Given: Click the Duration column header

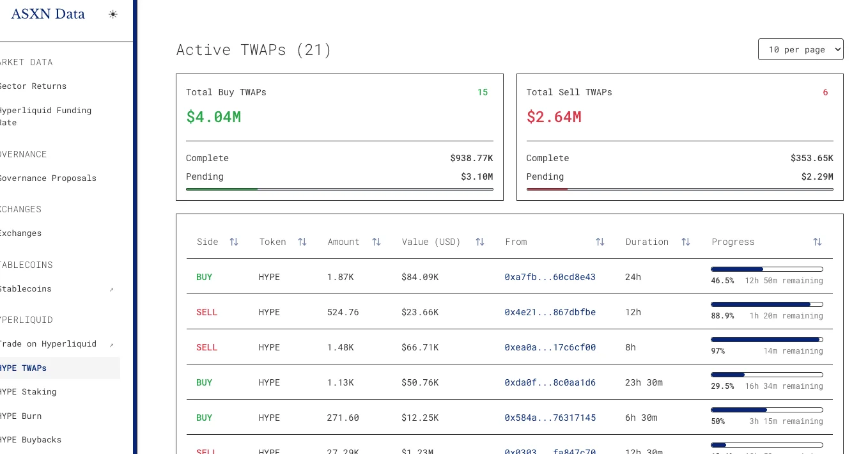Looking at the screenshot, I should coord(647,242).
